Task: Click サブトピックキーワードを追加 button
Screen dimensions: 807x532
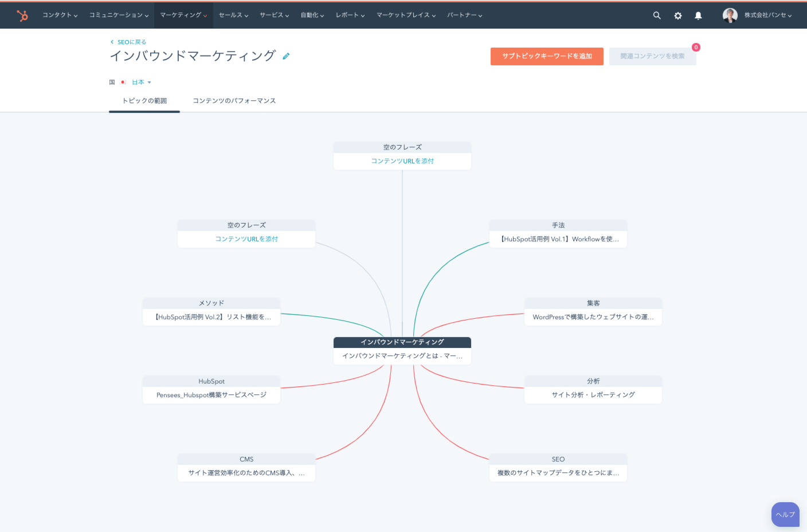Action: pyautogui.click(x=547, y=56)
